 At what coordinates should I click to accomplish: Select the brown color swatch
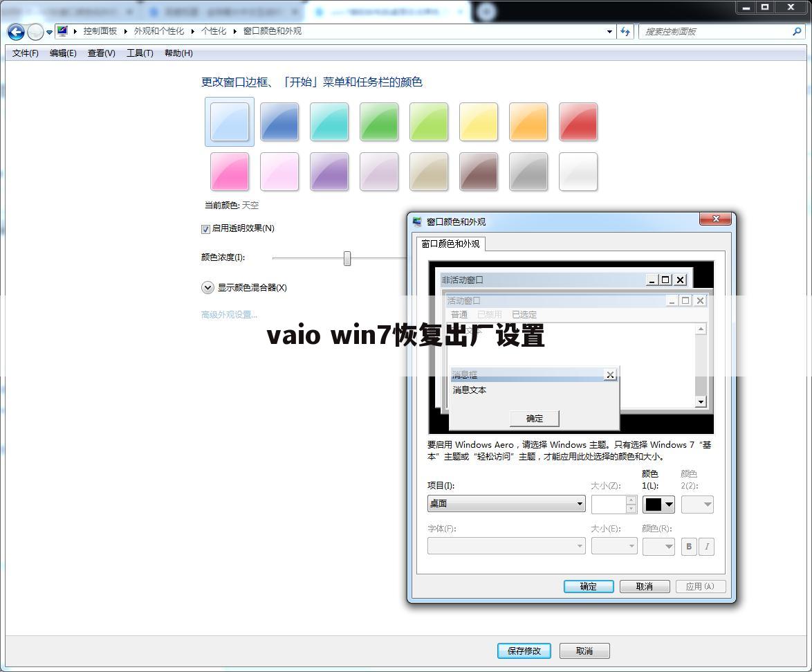(x=479, y=172)
